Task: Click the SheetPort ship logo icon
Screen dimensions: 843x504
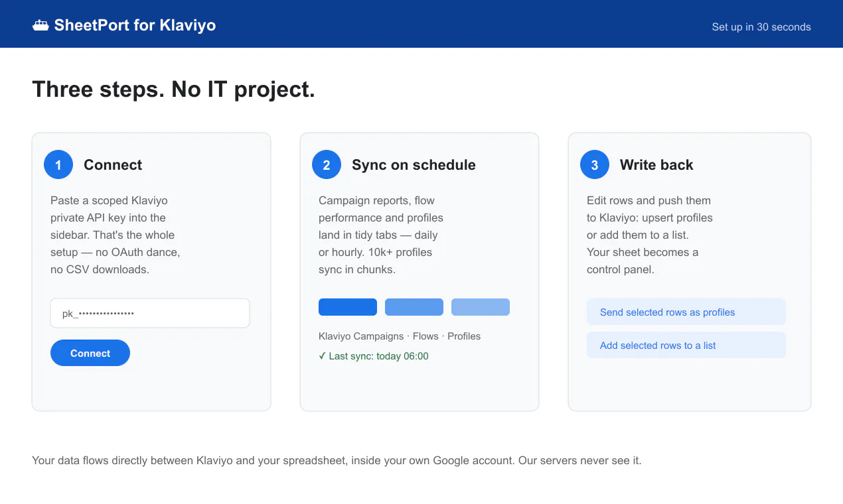Action: click(41, 26)
